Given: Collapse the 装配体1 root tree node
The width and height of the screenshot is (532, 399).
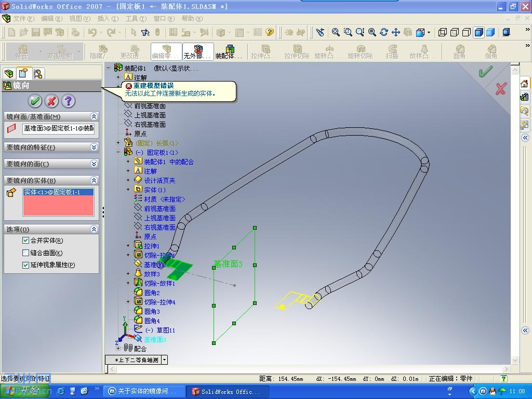Looking at the screenshot, I should pyautogui.click(x=109, y=68).
